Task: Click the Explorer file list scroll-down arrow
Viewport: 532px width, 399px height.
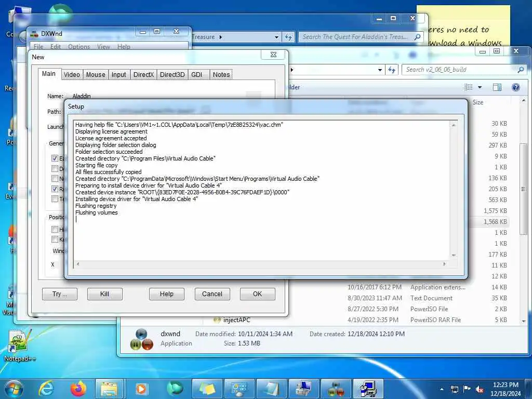Action: pyautogui.click(x=524, y=321)
